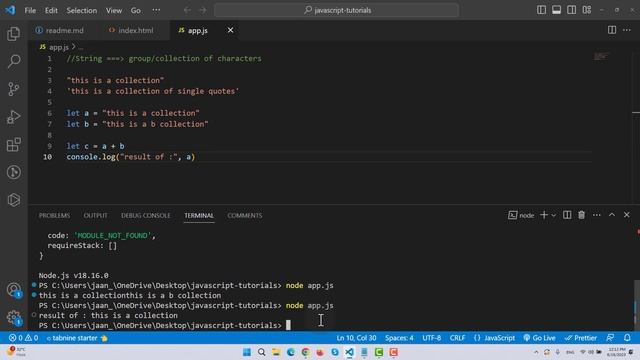Click Ln 10, Col 30 indicator
The image size is (640, 360).
(356, 338)
